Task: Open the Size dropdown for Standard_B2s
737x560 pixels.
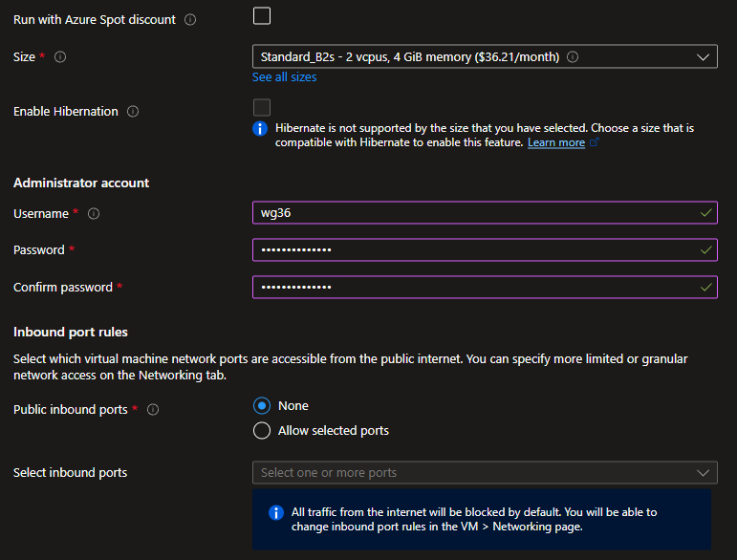Action: pyautogui.click(x=485, y=57)
